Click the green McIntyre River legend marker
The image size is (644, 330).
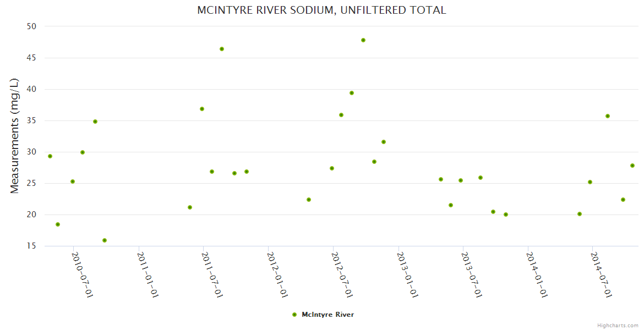click(x=294, y=315)
